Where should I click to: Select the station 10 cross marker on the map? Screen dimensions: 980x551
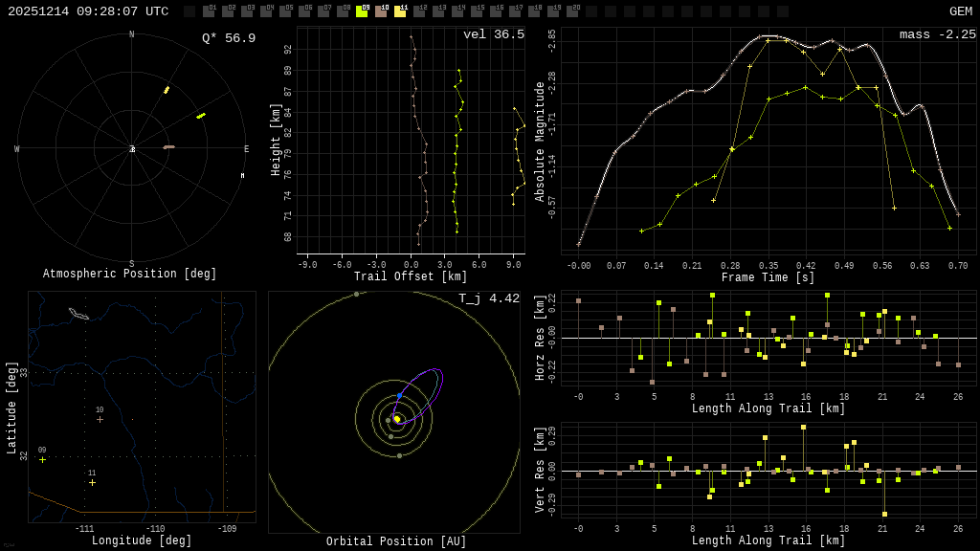(100, 419)
